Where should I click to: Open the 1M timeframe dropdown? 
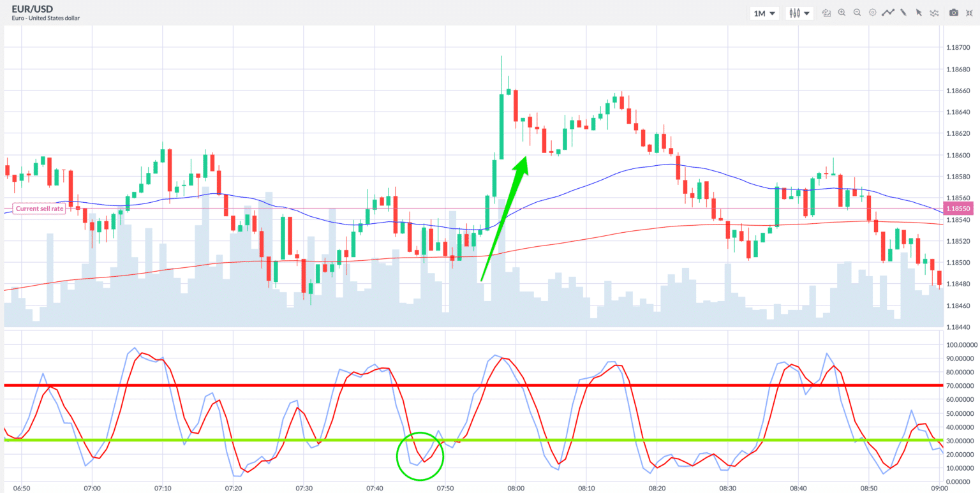coord(763,12)
